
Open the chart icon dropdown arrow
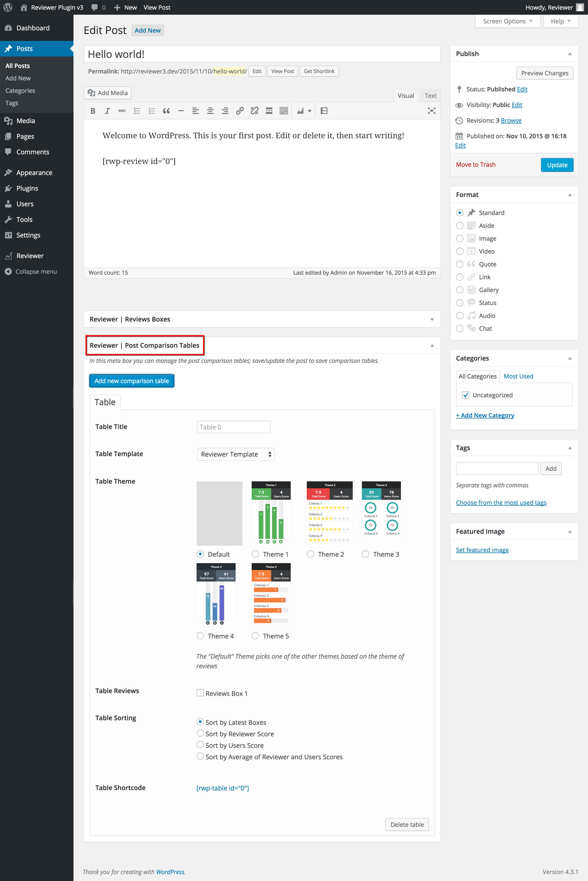pos(310,111)
